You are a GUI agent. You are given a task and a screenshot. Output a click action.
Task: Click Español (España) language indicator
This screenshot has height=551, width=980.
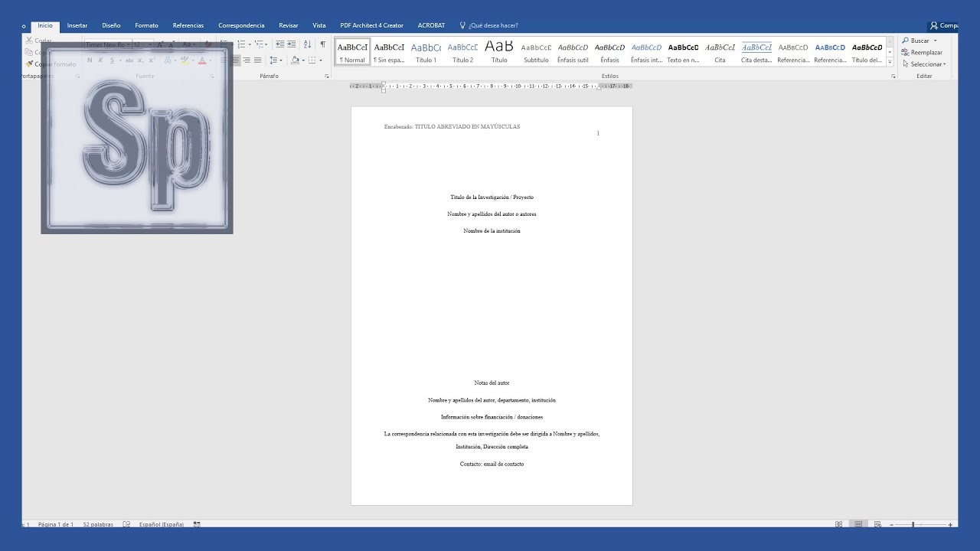(162, 524)
